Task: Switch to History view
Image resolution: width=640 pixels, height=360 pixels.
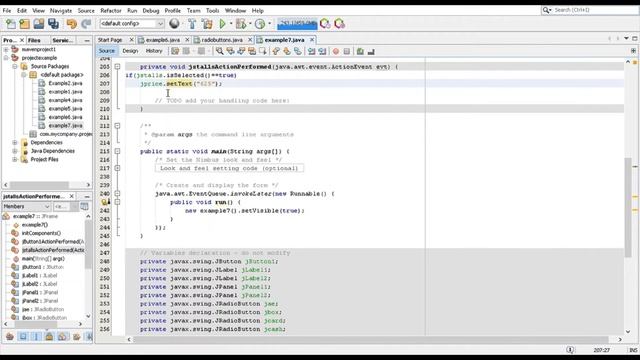Action: click(154, 51)
